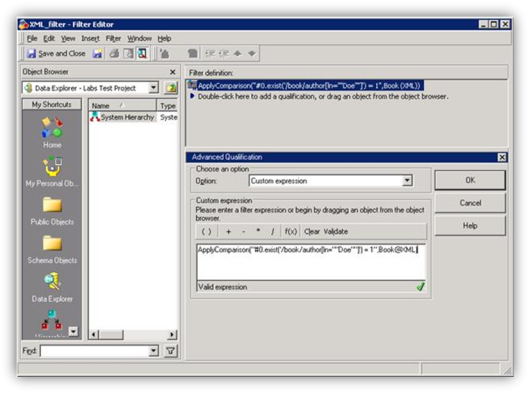Click the second ungroup conditions toolbar icon
Viewport: 529px width, 393px height.
224,53
